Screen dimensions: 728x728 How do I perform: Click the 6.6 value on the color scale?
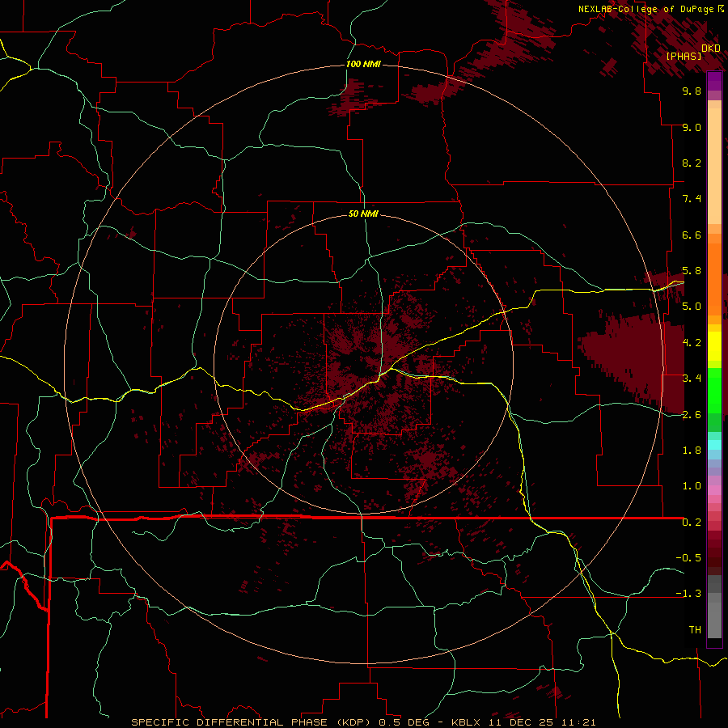click(692, 235)
